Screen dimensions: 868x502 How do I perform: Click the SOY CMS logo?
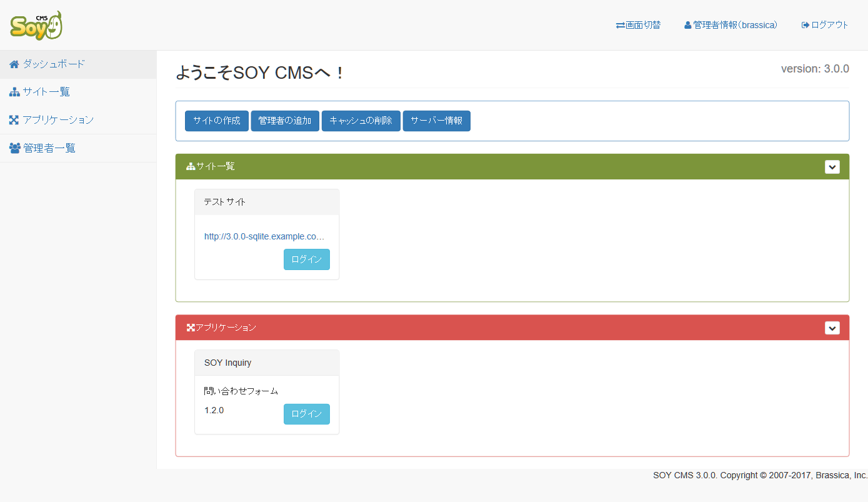click(37, 26)
